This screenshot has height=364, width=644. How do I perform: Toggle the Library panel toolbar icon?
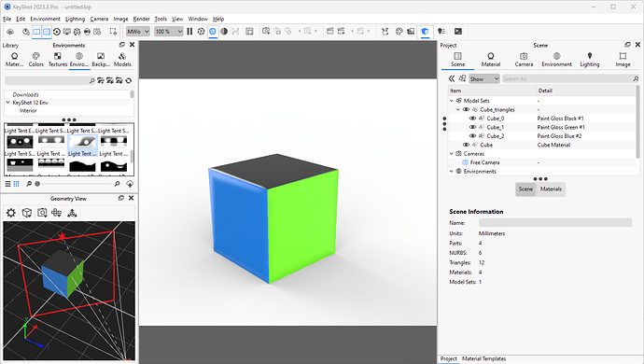[x=36, y=32]
